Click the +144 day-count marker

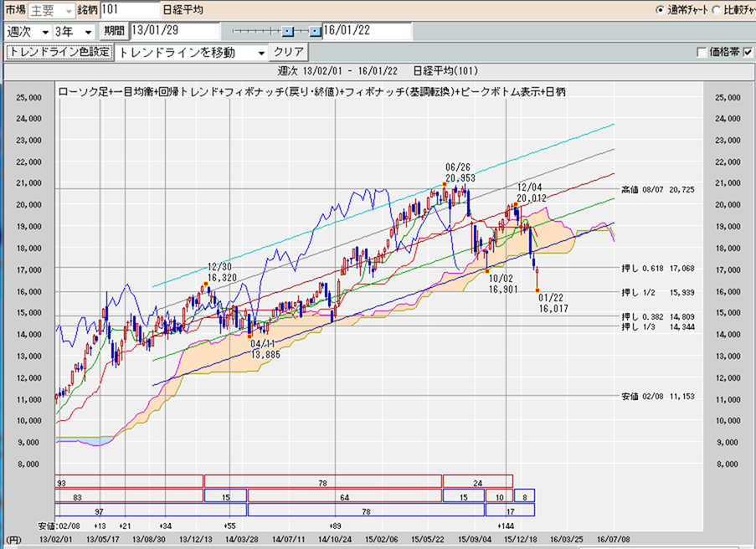[507, 526]
